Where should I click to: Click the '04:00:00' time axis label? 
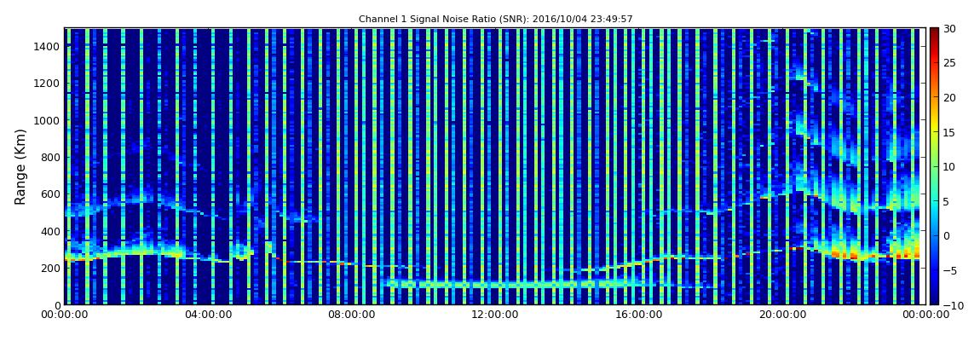(x=207, y=315)
